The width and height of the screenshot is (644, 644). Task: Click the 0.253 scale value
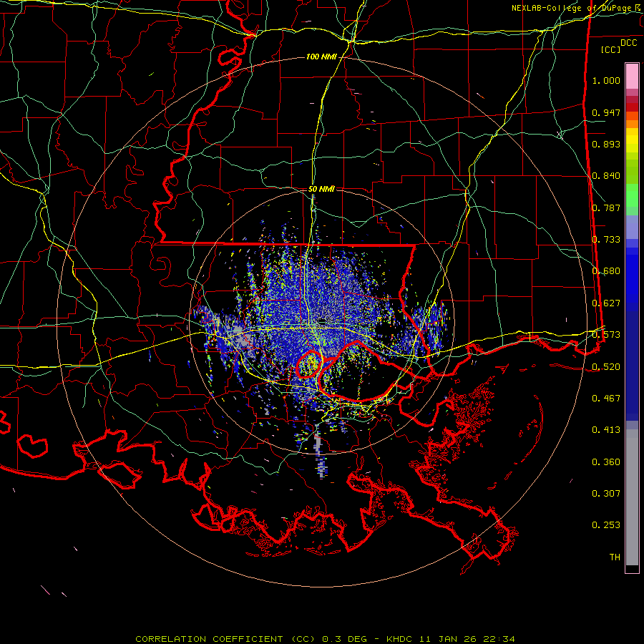click(x=606, y=525)
